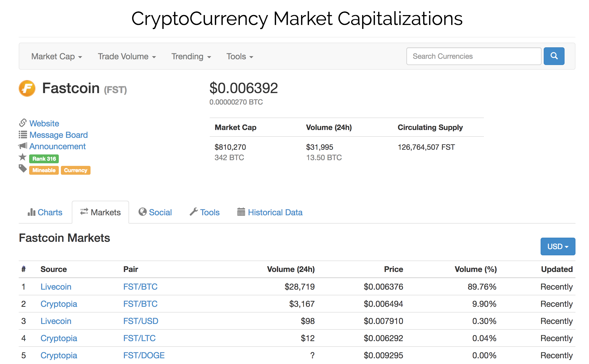The width and height of the screenshot is (589, 364).
Task: Click the magnifying glass search button
Action: (x=554, y=56)
